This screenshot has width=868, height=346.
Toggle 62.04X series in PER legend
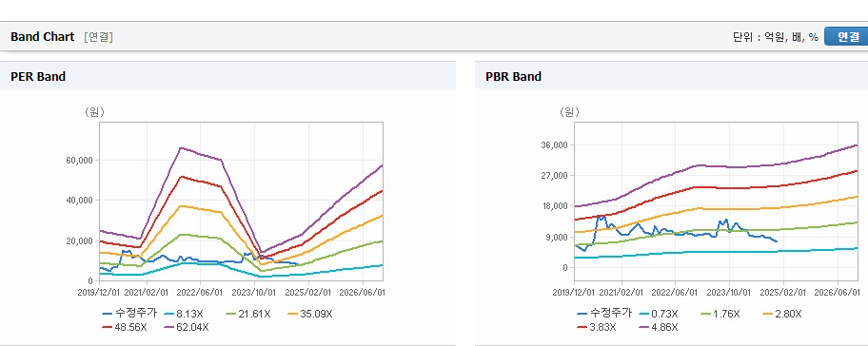(187, 327)
